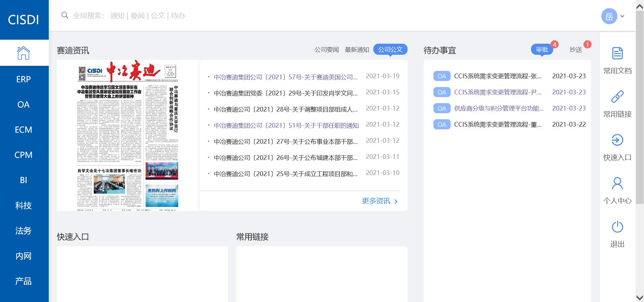Open the 常用文档 document icon
The width and height of the screenshot is (644, 302).
[x=617, y=53]
